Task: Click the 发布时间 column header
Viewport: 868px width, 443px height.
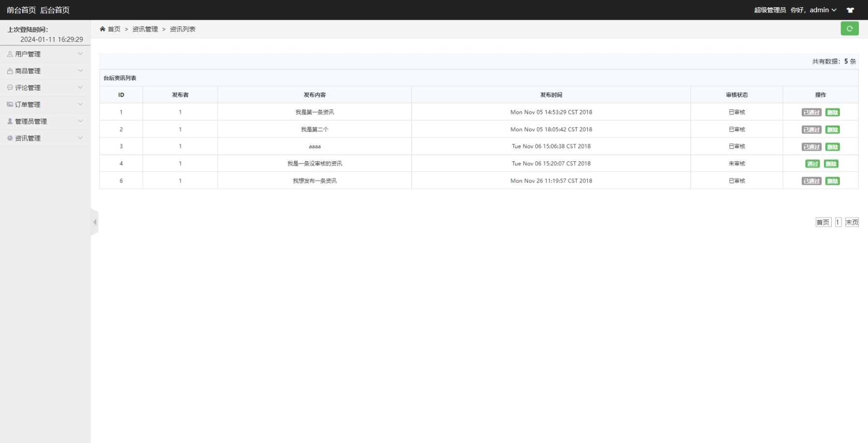Action: click(551, 95)
